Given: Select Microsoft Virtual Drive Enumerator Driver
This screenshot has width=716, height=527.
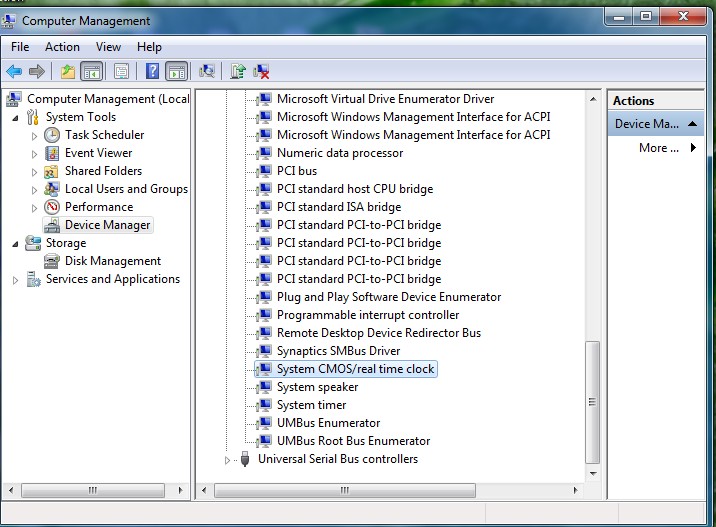Looking at the screenshot, I should coord(385,99).
